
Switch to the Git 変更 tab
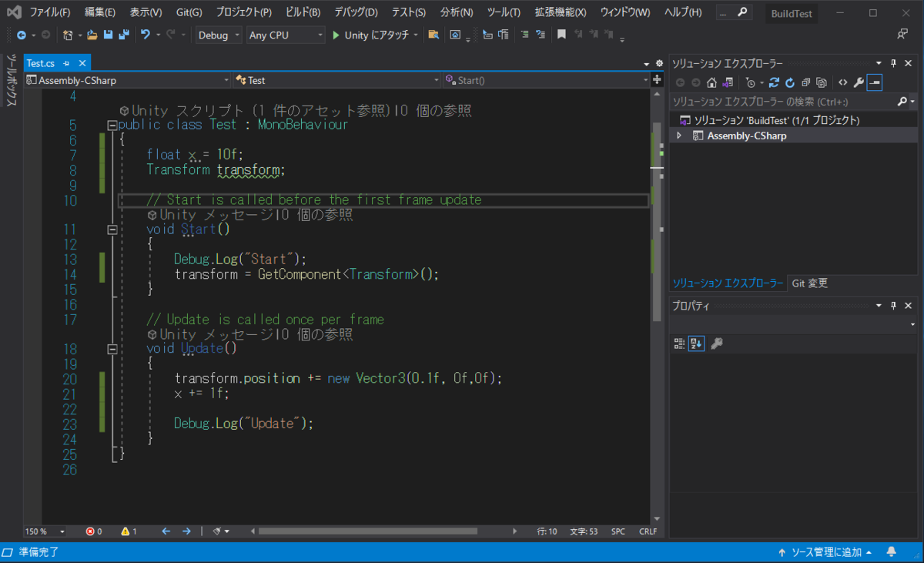coord(809,283)
